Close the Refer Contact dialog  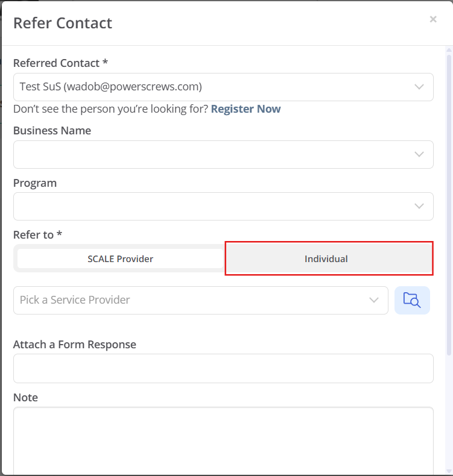pyautogui.click(x=433, y=19)
